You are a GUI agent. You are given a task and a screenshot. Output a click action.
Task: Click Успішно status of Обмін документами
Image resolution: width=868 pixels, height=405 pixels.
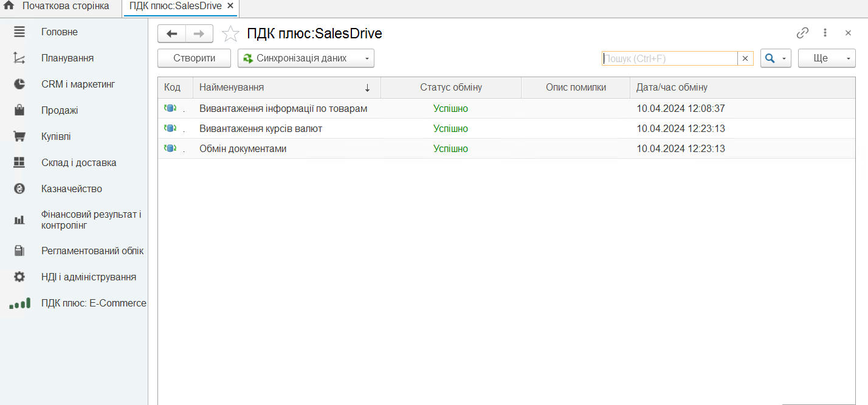[450, 148]
